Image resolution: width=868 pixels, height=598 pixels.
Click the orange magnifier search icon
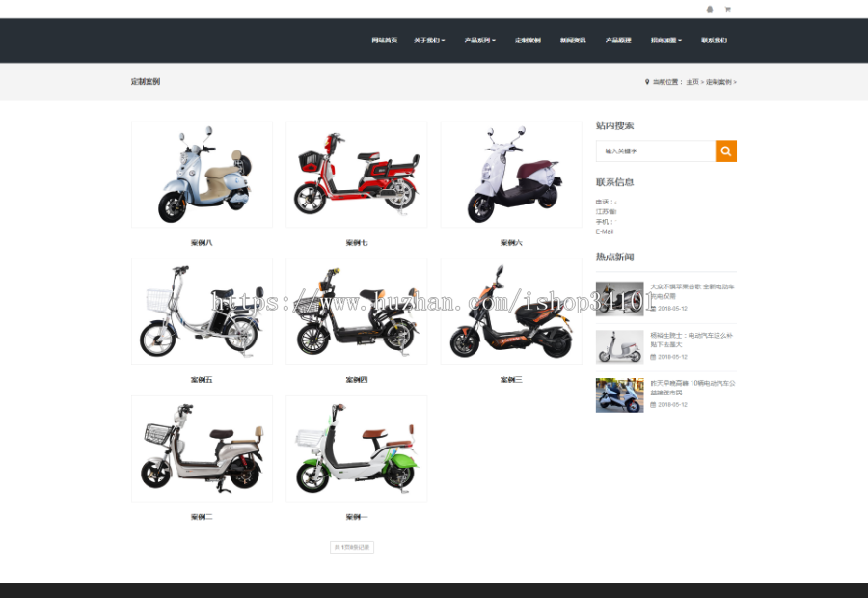(x=726, y=150)
